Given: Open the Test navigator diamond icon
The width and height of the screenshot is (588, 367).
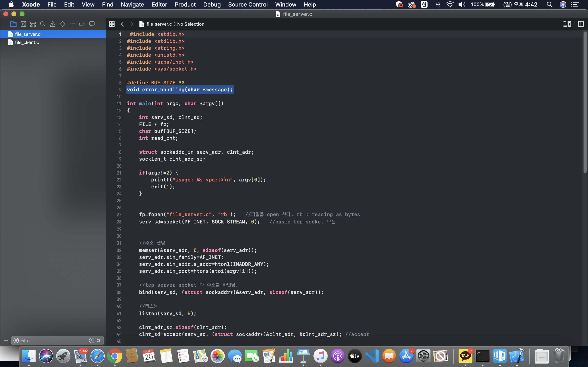Looking at the screenshot, I should point(62,24).
